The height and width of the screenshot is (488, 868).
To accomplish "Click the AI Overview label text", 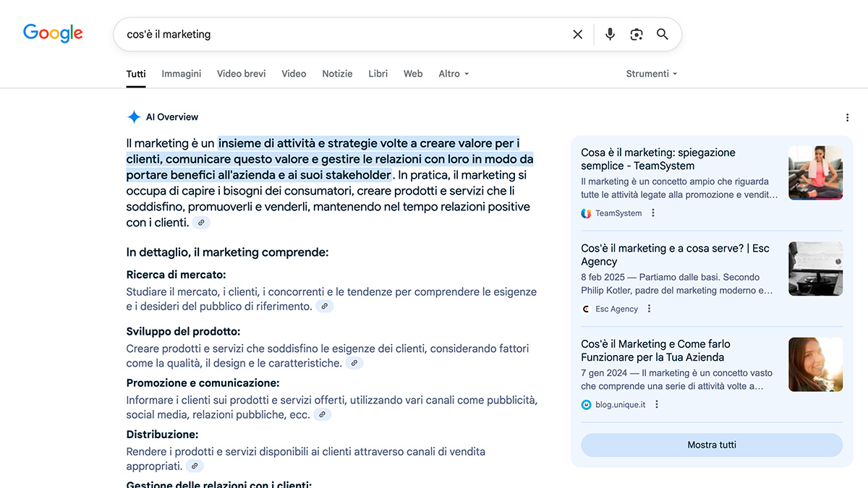I will coord(172,117).
